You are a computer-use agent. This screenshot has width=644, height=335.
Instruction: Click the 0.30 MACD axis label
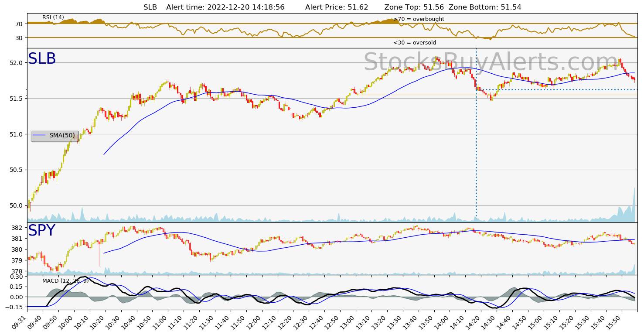(x=17, y=277)
